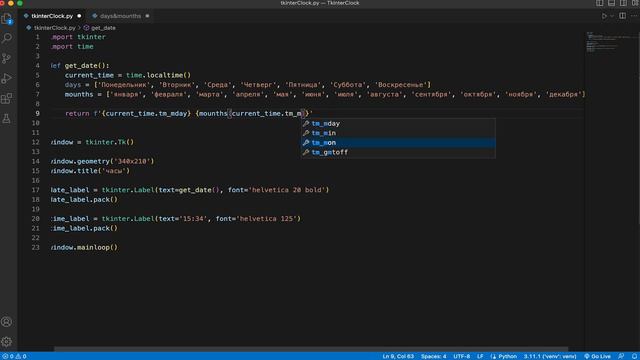Click line number 17 in gutter
Image resolution: width=640 pixels, height=360 pixels.
click(36, 190)
